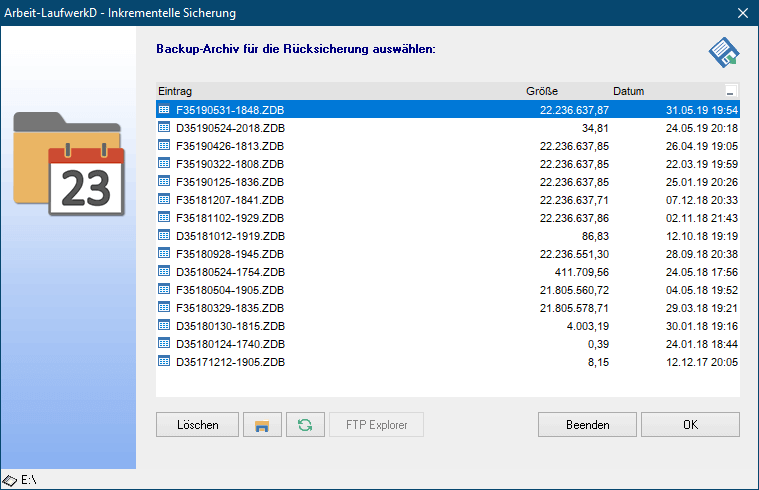The height and width of the screenshot is (490, 759).
Task: Click file icon of D35180524-1754.ZDB
Action: [x=164, y=271]
